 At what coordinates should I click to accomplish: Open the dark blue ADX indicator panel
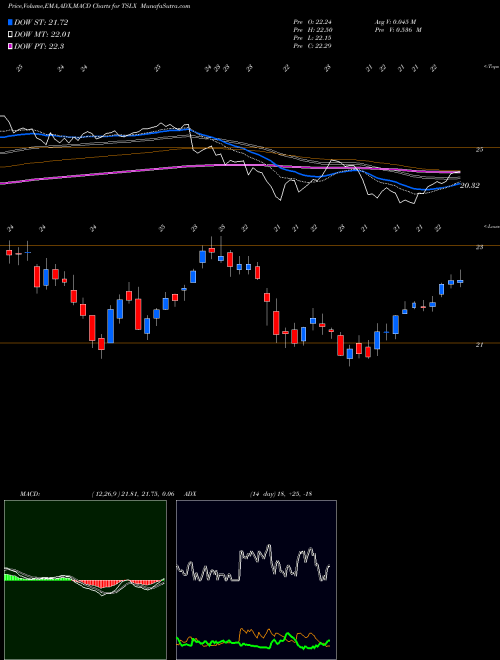(x=256, y=580)
